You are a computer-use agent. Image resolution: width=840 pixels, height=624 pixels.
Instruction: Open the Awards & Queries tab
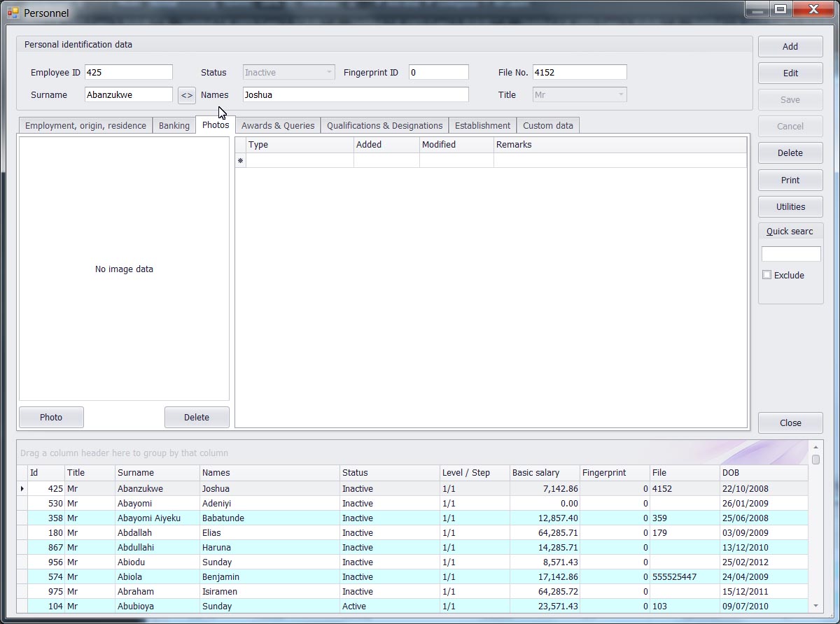point(277,126)
